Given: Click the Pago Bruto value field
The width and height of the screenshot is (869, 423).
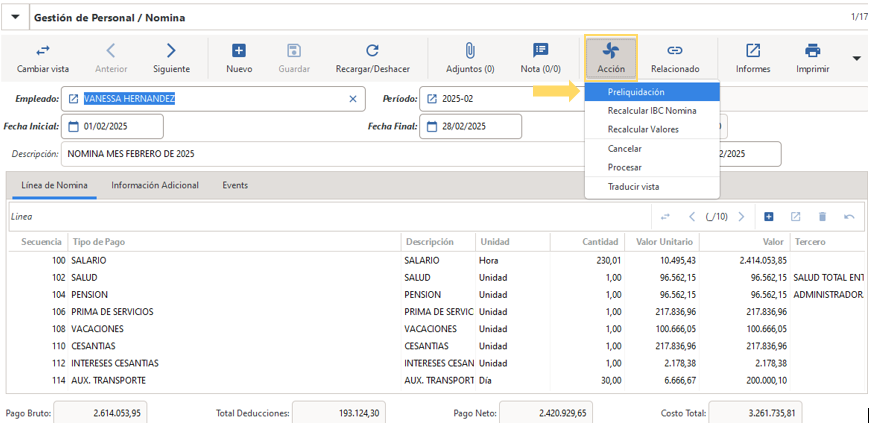Looking at the screenshot, I should 101,413.
